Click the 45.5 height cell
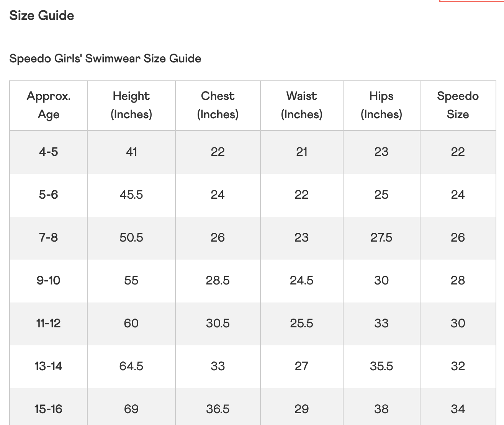Screen dimensions: 504x425 point(131,195)
